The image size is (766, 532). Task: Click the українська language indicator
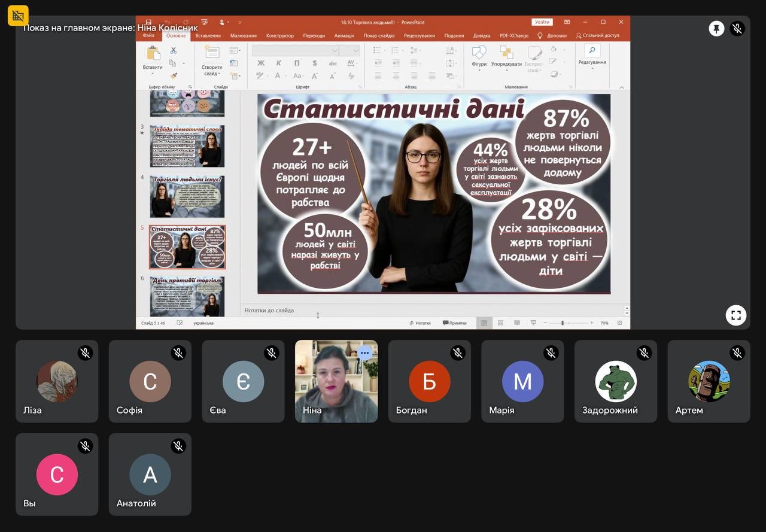203,323
